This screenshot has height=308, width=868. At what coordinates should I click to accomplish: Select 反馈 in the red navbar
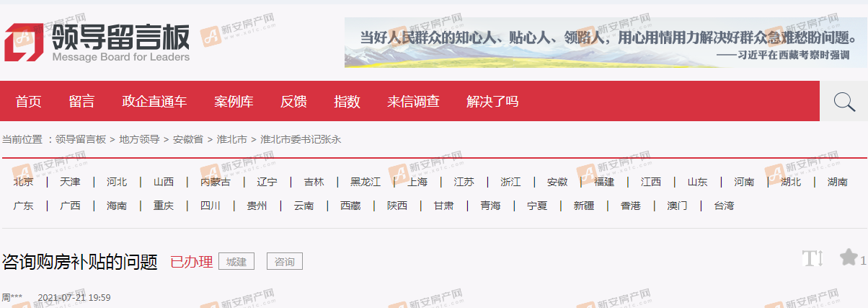[293, 102]
